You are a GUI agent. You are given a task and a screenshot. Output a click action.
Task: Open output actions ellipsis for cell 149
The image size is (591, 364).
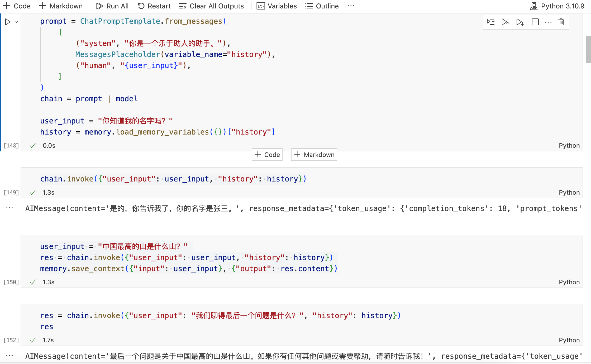click(x=9, y=208)
